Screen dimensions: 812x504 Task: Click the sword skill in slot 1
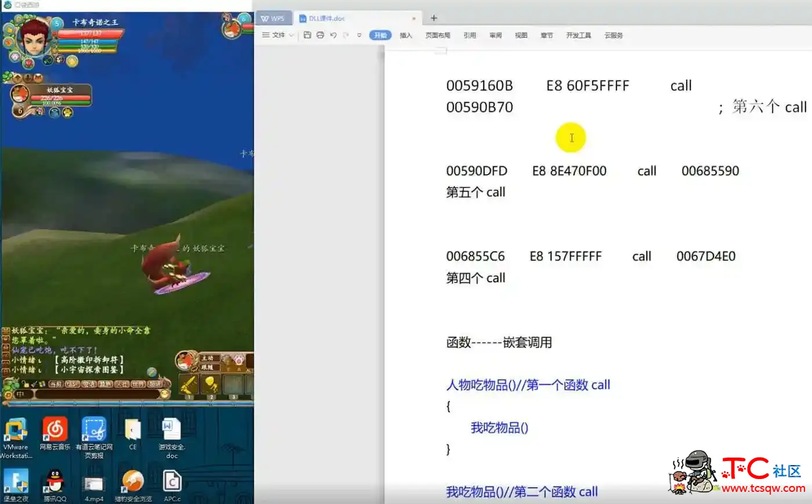189,385
